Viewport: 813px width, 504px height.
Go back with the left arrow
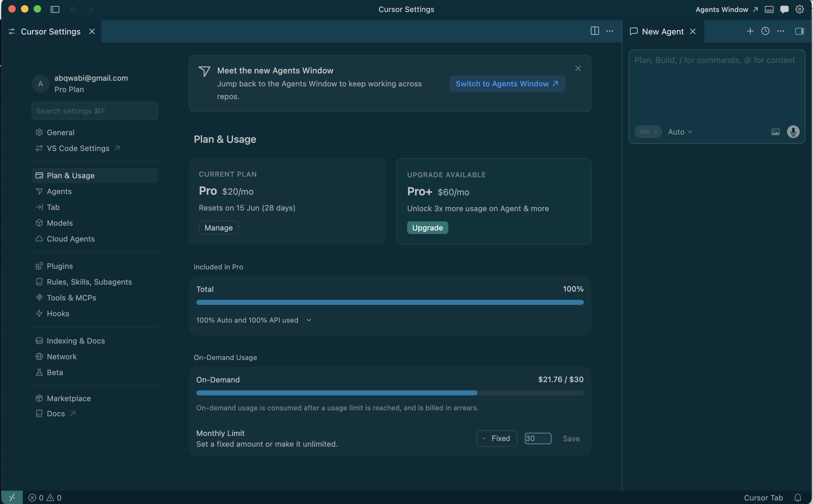click(74, 9)
